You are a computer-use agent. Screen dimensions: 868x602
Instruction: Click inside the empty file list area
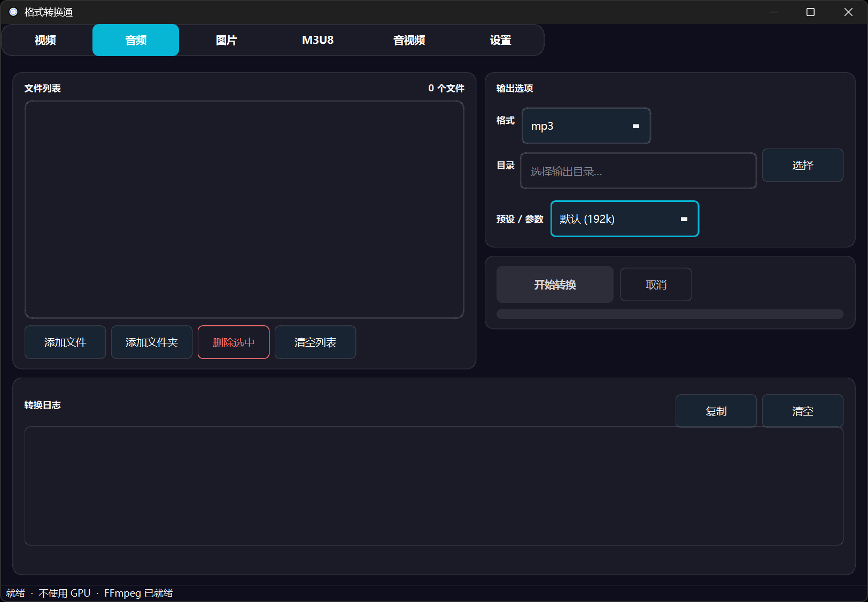tap(244, 209)
